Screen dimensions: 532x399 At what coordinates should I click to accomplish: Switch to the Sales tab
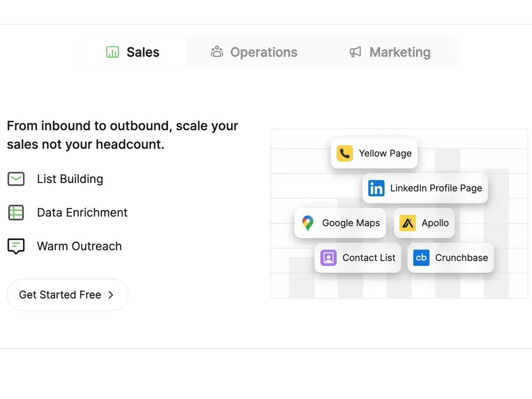(132, 52)
